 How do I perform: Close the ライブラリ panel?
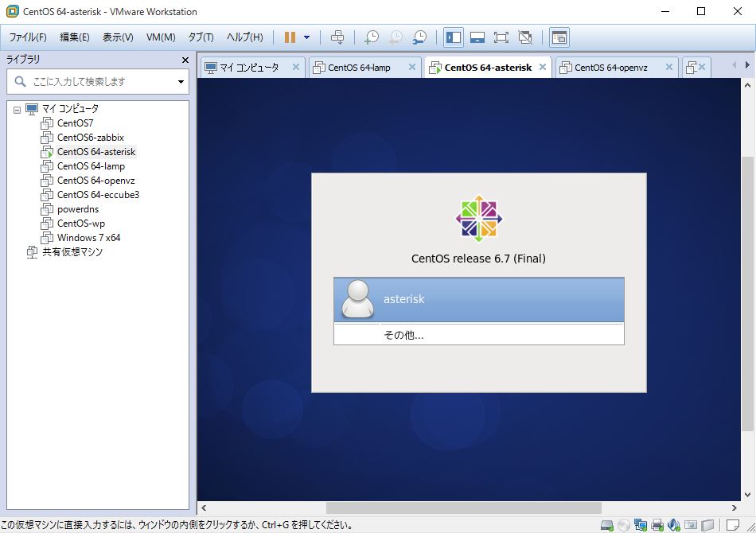click(x=185, y=60)
